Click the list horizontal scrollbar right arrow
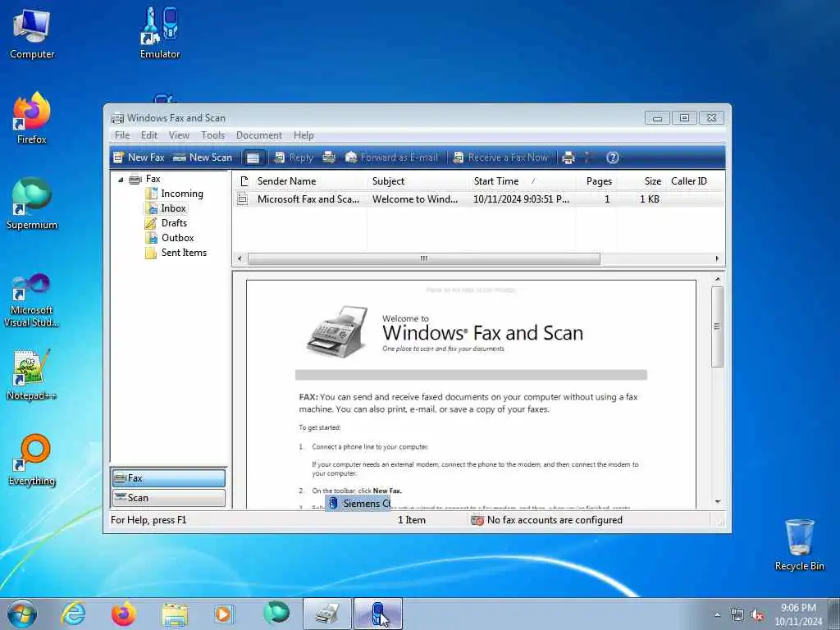Image resolution: width=840 pixels, height=630 pixels. click(x=717, y=258)
